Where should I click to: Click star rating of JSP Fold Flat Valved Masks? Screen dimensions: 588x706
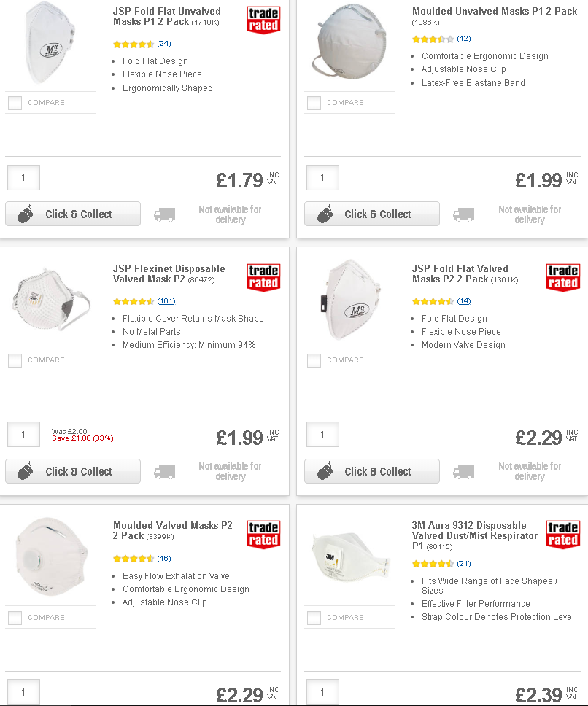433,301
